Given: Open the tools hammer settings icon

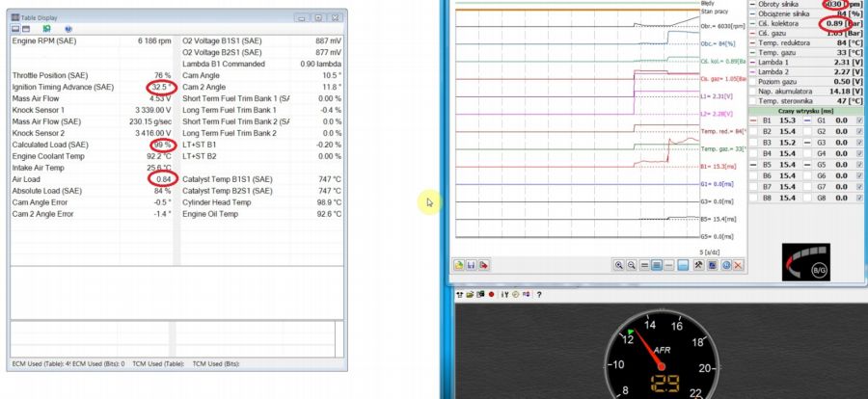Looking at the screenshot, I should [697, 265].
